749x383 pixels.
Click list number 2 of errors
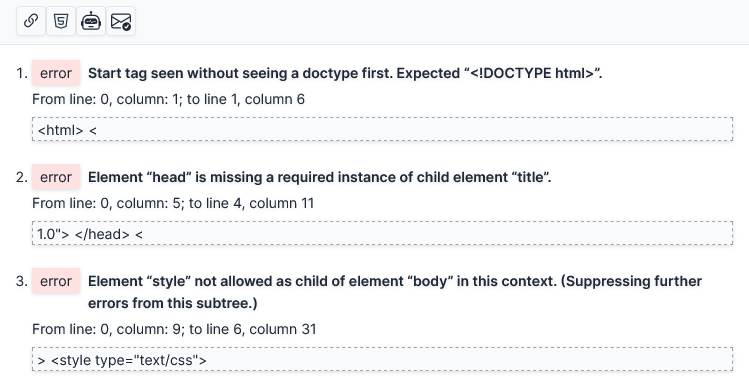[x=21, y=177]
